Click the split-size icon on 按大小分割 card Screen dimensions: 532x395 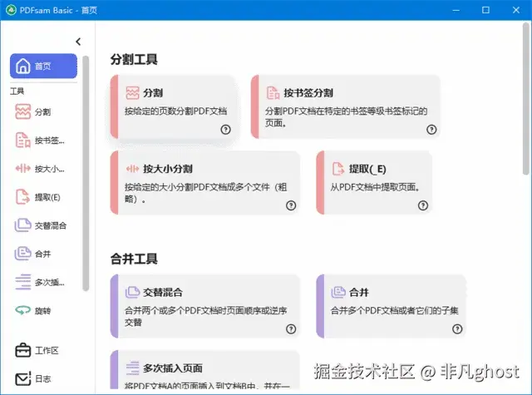132,169
